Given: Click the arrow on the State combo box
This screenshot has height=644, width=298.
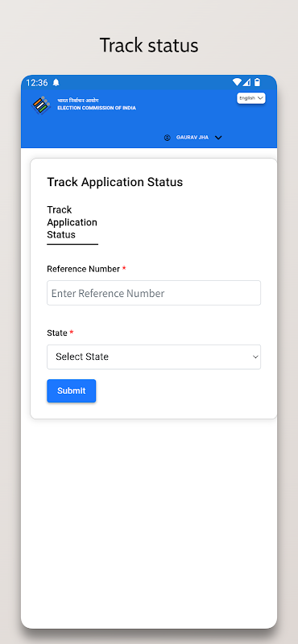Looking at the screenshot, I should [255, 357].
